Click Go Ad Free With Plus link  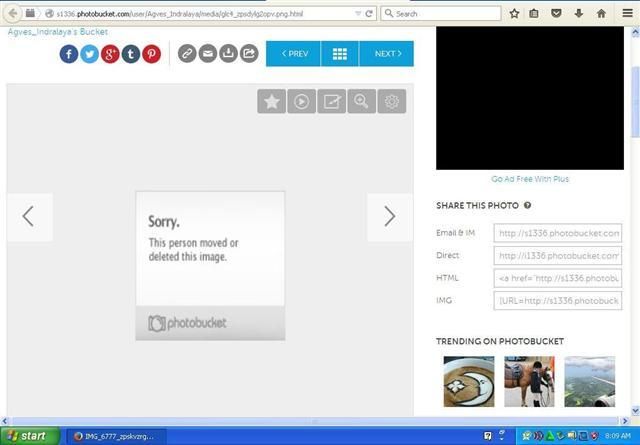pyautogui.click(x=530, y=179)
